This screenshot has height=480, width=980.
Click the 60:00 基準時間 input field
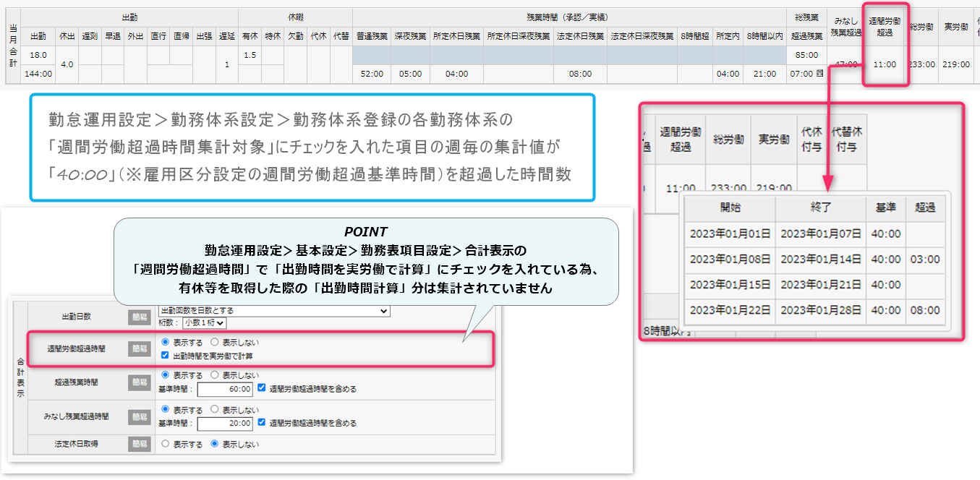225,390
